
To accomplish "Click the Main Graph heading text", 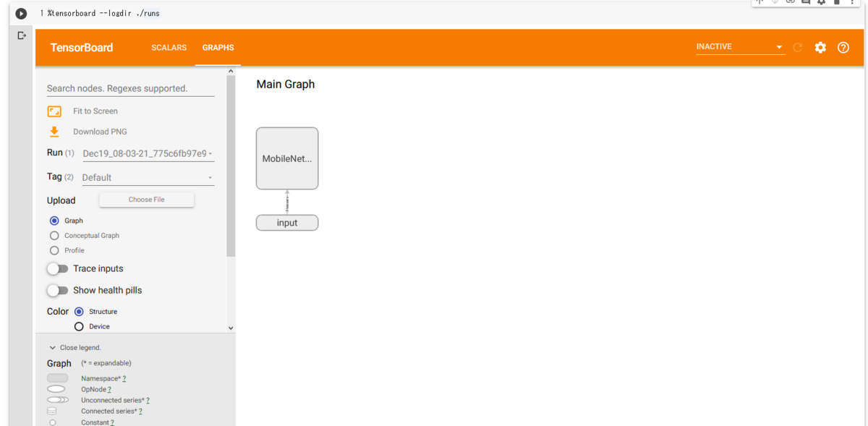I will (x=286, y=84).
